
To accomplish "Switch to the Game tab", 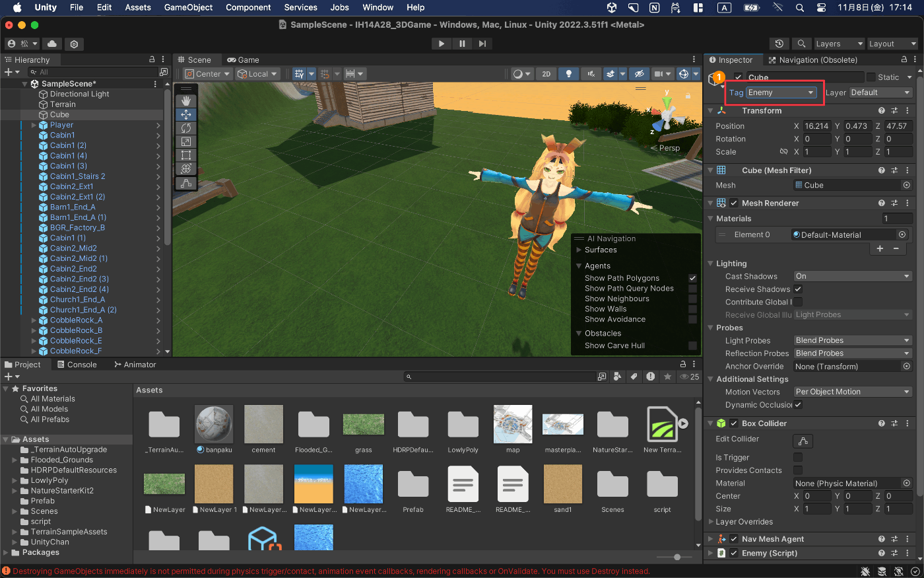I will pos(243,59).
